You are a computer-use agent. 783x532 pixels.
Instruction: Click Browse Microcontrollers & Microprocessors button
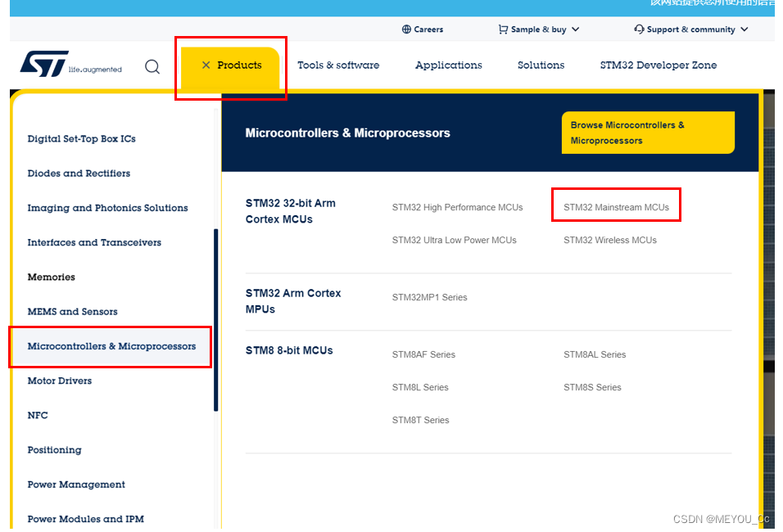[x=648, y=133]
